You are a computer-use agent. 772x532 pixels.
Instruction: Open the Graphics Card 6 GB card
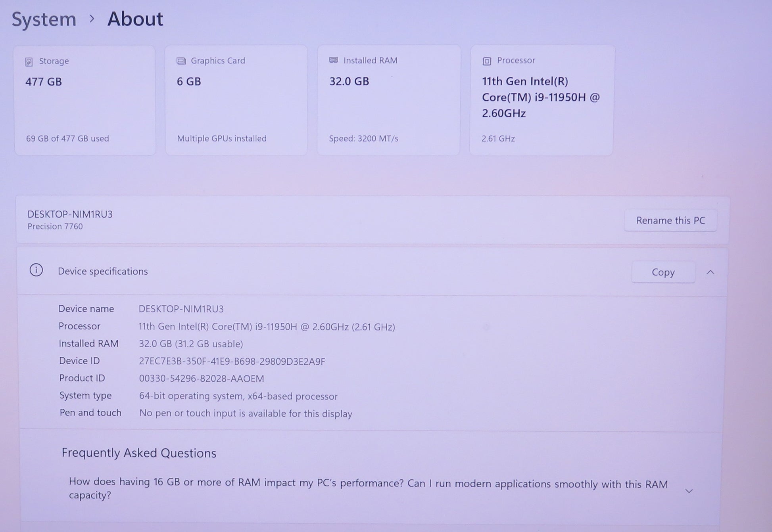(x=236, y=100)
